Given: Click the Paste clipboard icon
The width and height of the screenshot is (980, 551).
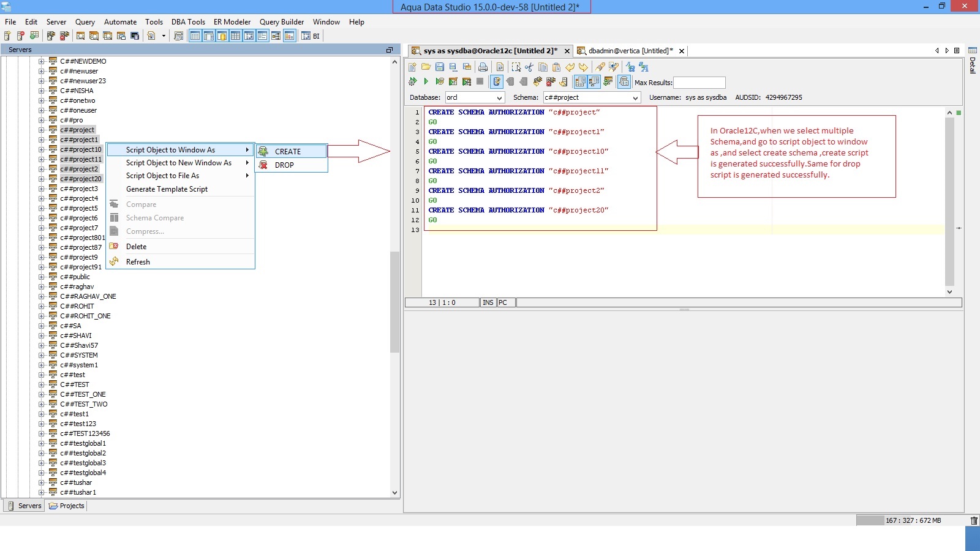Looking at the screenshot, I should click(x=556, y=67).
